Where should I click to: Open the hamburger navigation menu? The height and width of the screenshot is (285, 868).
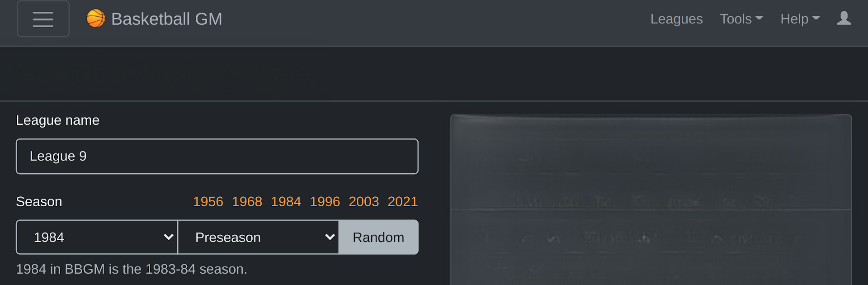[43, 19]
